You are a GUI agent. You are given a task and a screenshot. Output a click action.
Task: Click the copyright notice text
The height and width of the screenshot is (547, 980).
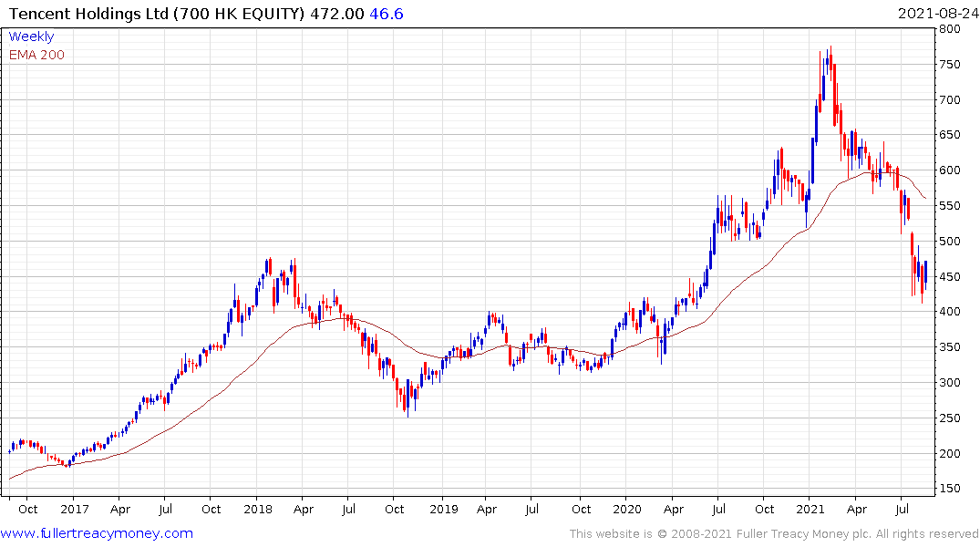[774, 534]
